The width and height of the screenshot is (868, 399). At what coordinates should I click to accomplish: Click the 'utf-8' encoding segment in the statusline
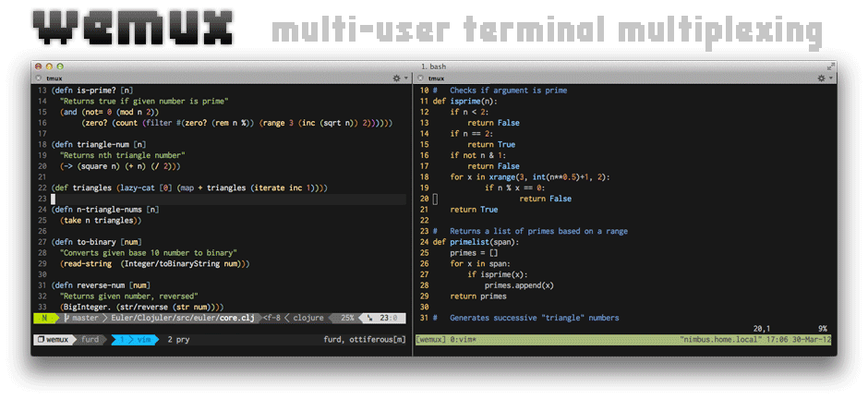[271, 319]
